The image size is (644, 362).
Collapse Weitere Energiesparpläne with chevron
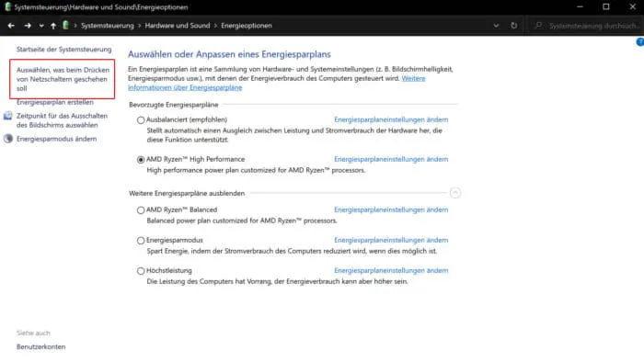point(455,193)
